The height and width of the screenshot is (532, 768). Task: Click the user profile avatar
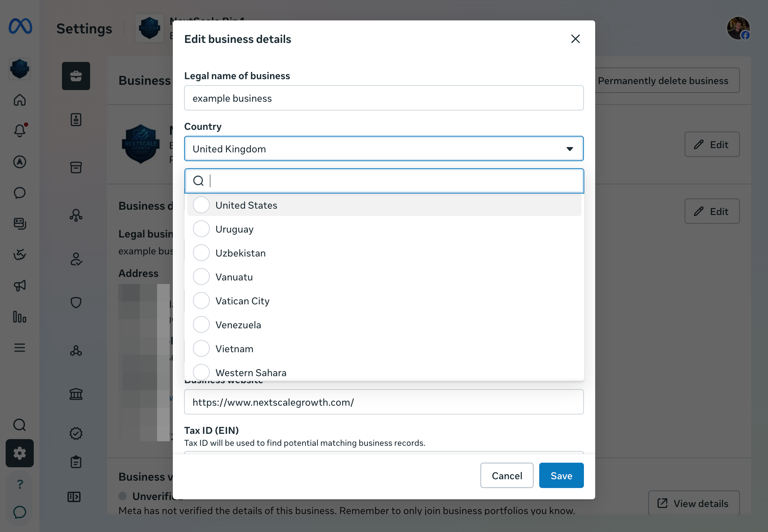[738, 28]
